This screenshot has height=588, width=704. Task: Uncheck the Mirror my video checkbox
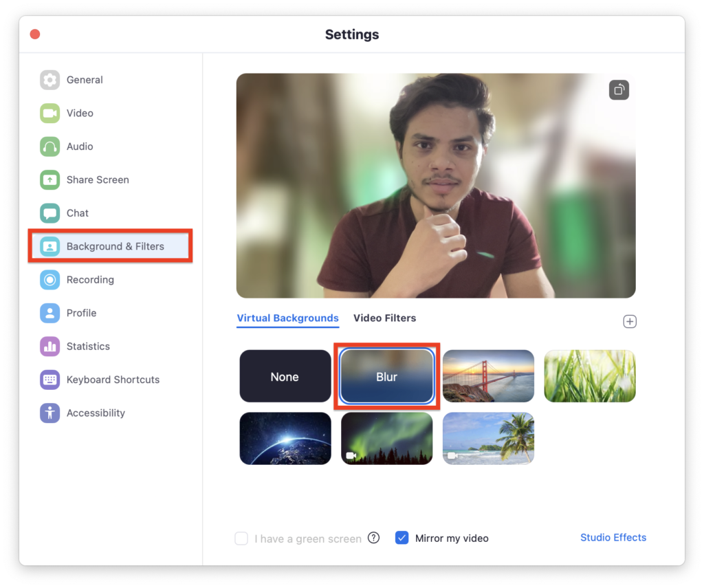tap(402, 538)
